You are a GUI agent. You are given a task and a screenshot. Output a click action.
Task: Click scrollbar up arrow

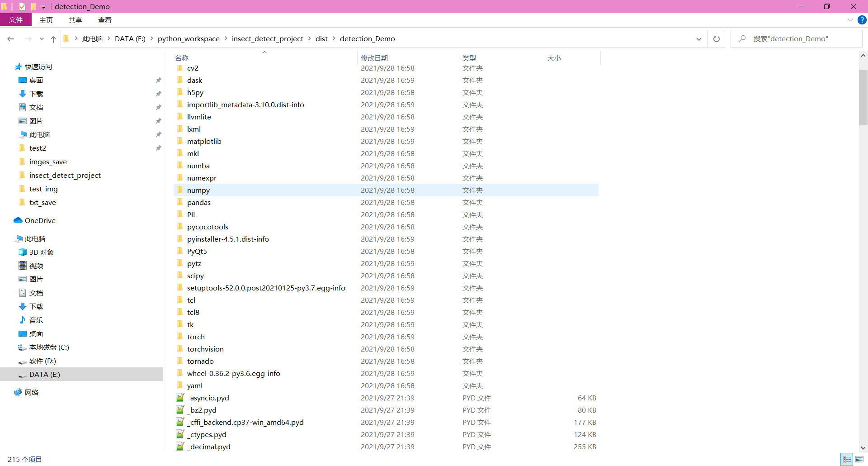tap(863, 56)
